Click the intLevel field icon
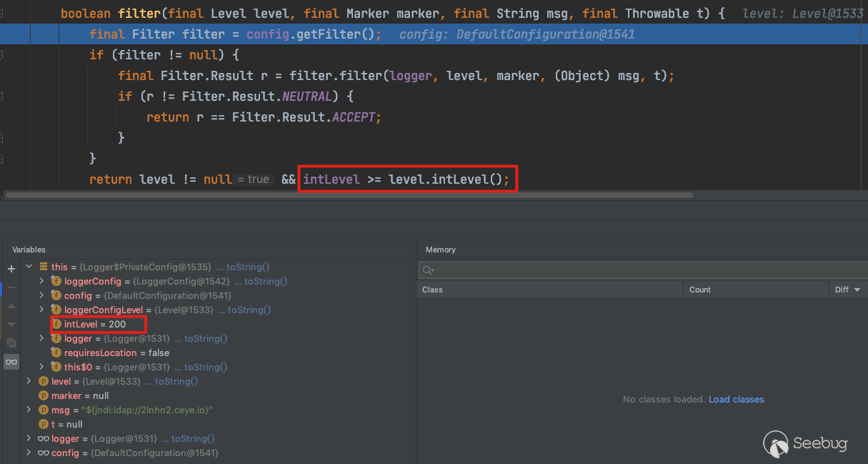868x464 pixels. pyautogui.click(x=56, y=325)
